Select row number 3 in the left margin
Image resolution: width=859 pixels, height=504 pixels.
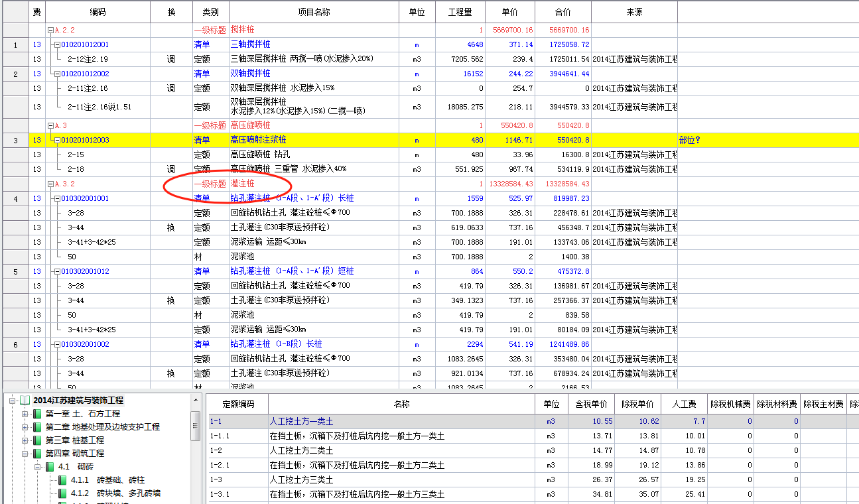coord(15,141)
